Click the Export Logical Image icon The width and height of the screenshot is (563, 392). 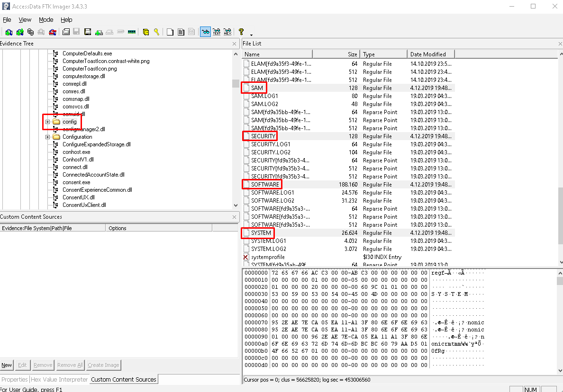[88, 32]
